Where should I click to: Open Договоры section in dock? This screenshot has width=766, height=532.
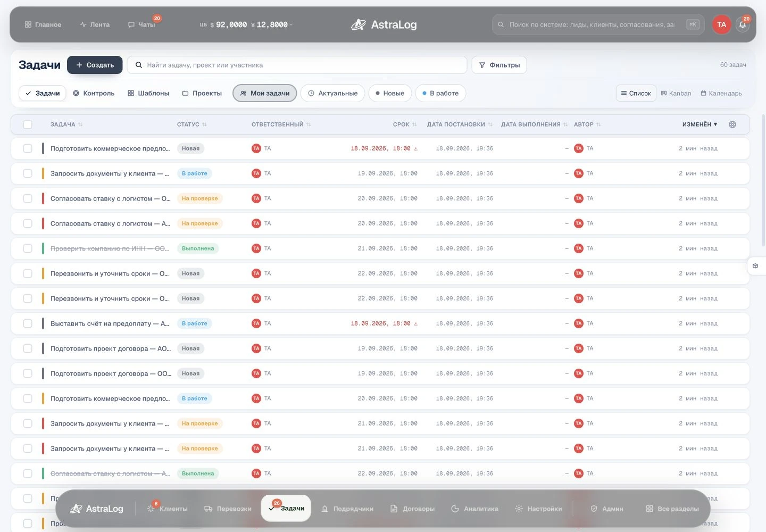[x=412, y=509]
